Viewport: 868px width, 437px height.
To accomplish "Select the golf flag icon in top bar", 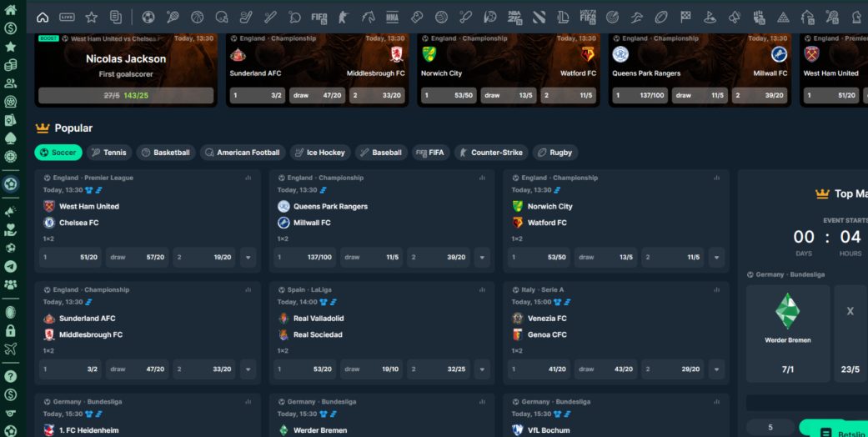I will (x=710, y=18).
